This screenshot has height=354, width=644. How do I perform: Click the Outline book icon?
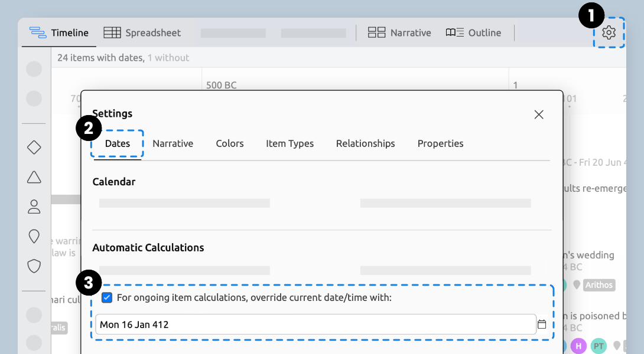coord(455,32)
